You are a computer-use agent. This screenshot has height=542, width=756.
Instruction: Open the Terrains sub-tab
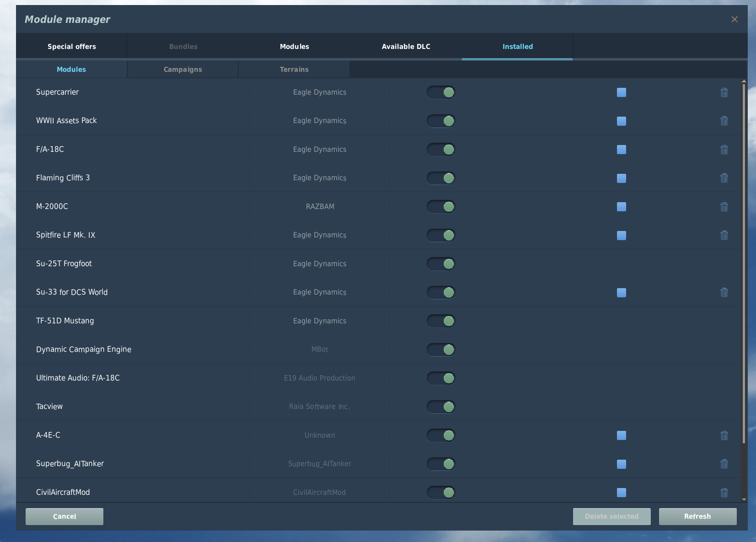coord(294,70)
